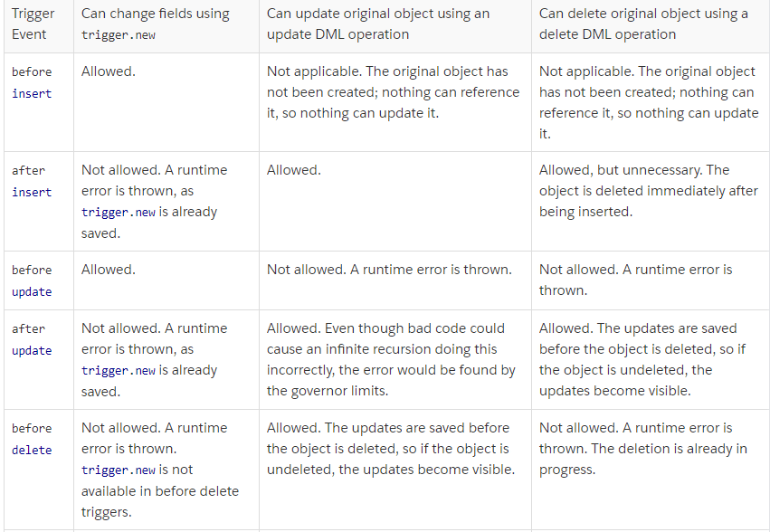The width and height of the screenshot is (770, 532).
Task: Select the "after insert" row label
Action: click(x=32, y=181)
